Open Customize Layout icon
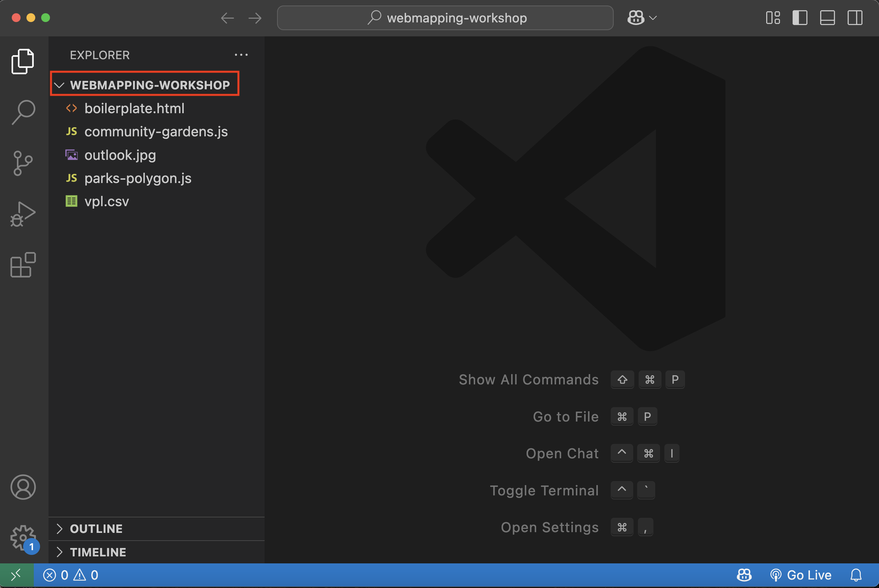This screenshot has height=588, width=879. click(773, 18)
